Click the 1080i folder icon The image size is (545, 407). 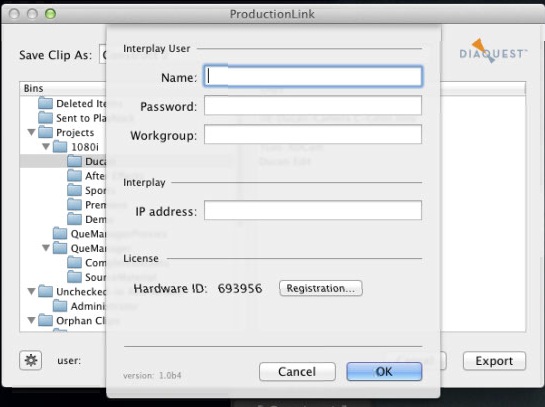tap(60, 147)
